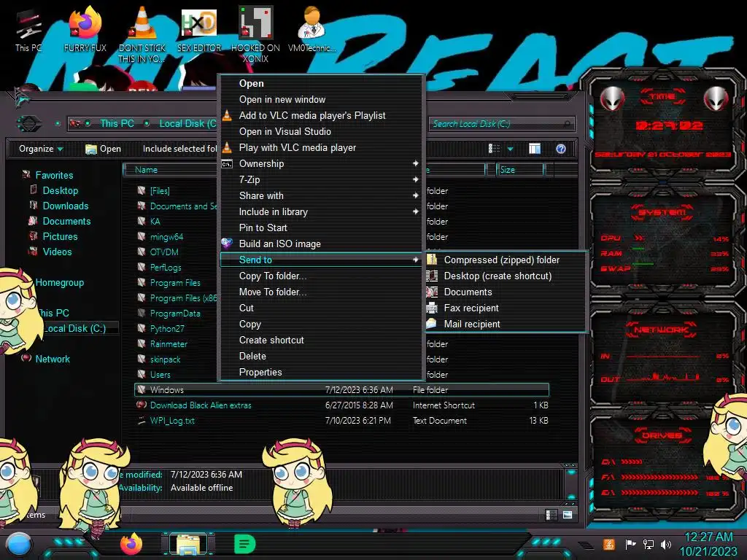Viewport: 747px width, 560px height.
Task: Send to Compressed (zipped) folder
Action: (505, 260)
